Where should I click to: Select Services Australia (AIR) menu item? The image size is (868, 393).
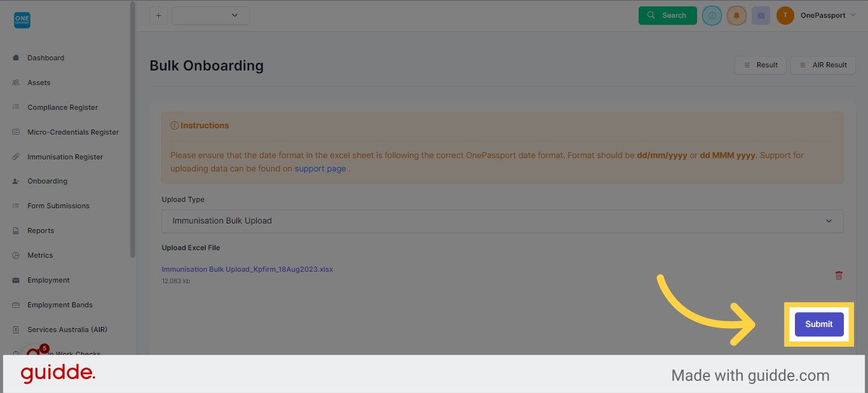pyautogui.click(x=67, y=330)
